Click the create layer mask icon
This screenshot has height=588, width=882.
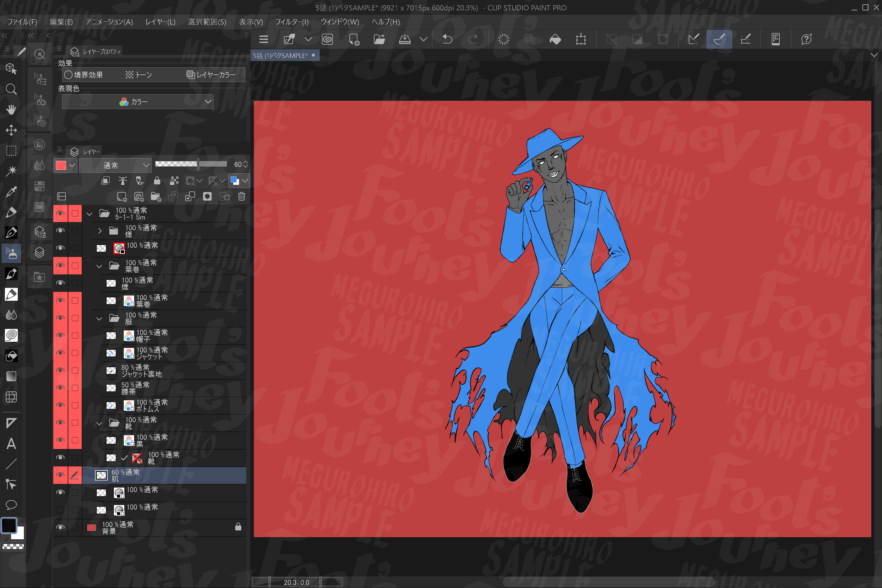pyautogui.click(x=207, y=197)
